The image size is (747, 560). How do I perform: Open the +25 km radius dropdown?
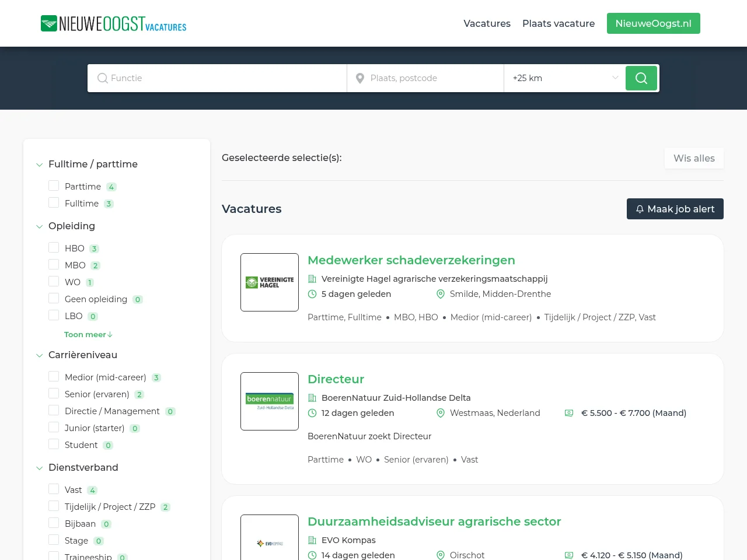click(x=564, y=78)
